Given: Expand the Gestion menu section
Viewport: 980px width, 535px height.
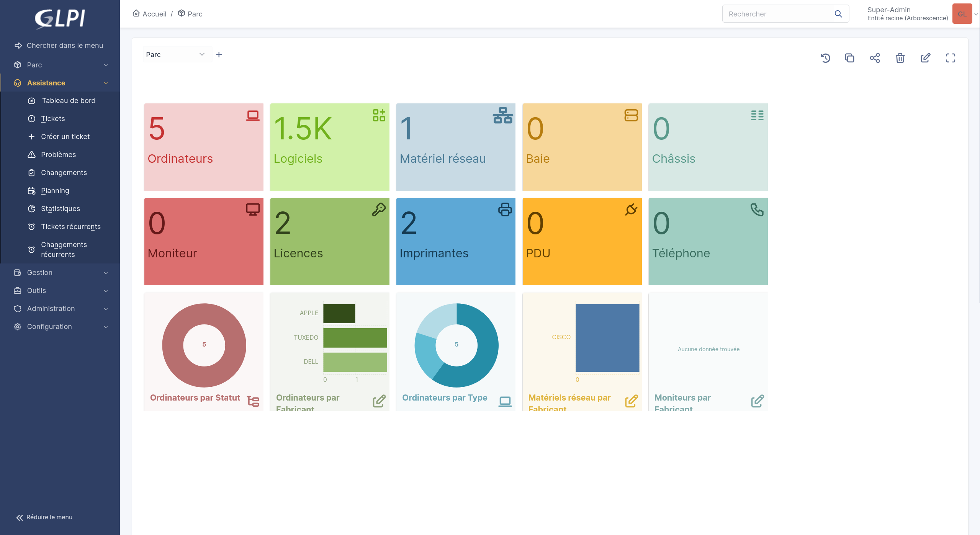Looking at the screenshot, I should [x=61, y=273].
